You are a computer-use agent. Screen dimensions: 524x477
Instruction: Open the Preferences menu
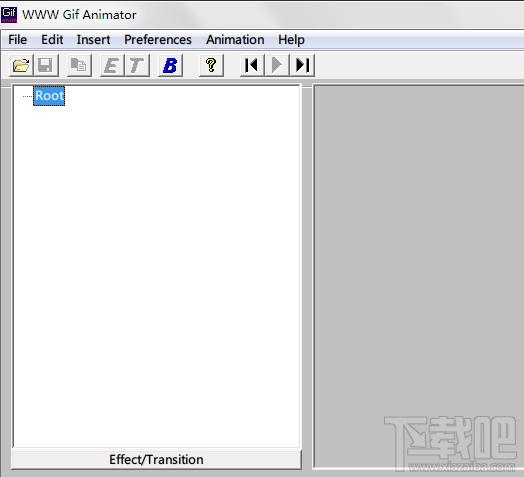click(158, 40)
